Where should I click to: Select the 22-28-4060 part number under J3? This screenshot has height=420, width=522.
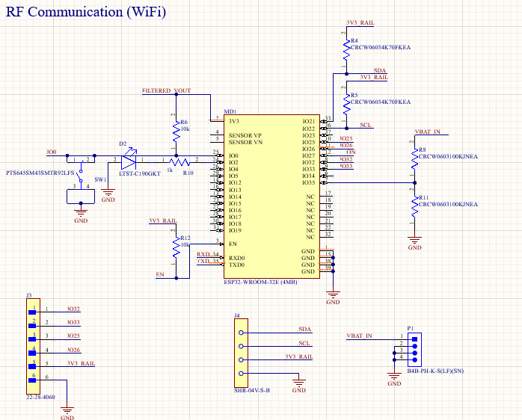point(40,397)
